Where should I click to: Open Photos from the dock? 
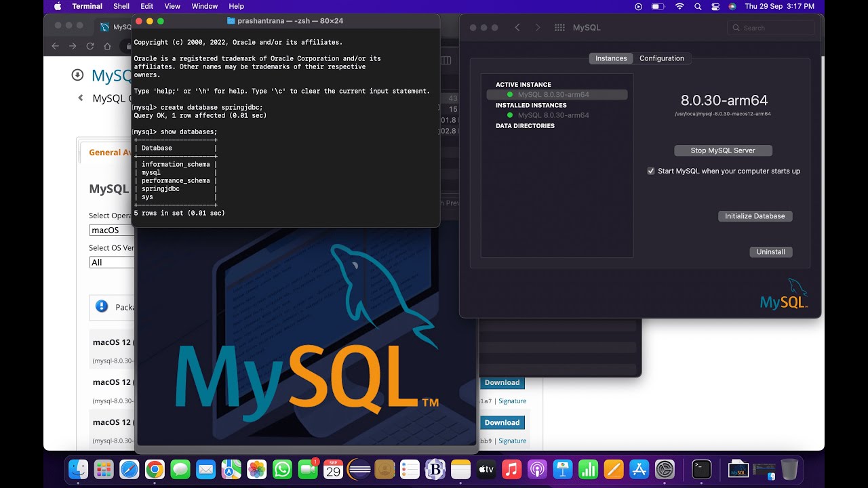click(x=256, y=469)
